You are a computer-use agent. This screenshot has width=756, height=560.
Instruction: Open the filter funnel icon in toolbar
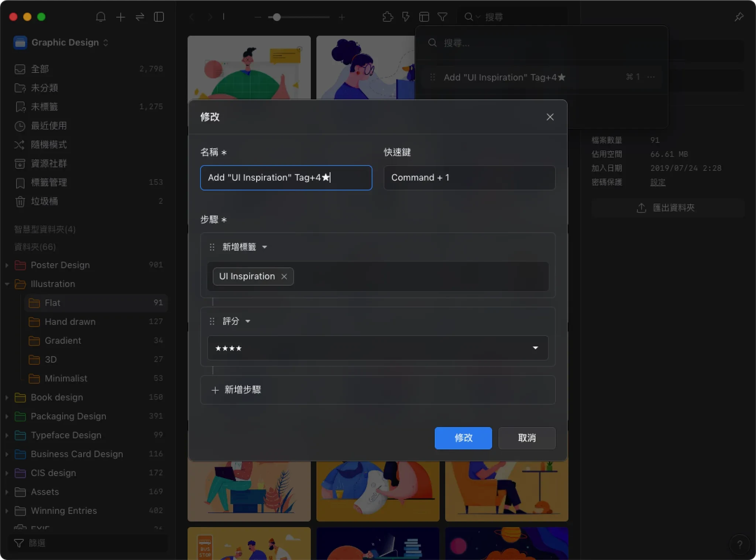pyautogui.click(x=442, y=17)
